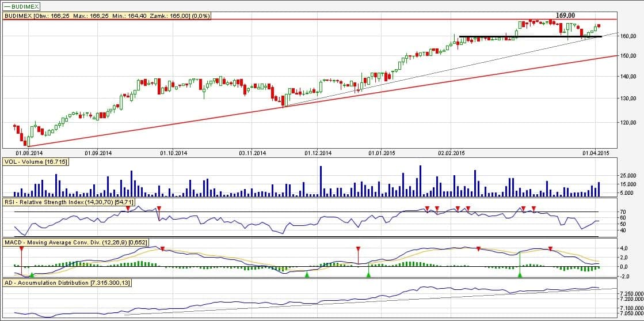Screen dimensions: 644x321
Task: Click the rightmost red sell marker in MACD
Action: pos(551,249)
